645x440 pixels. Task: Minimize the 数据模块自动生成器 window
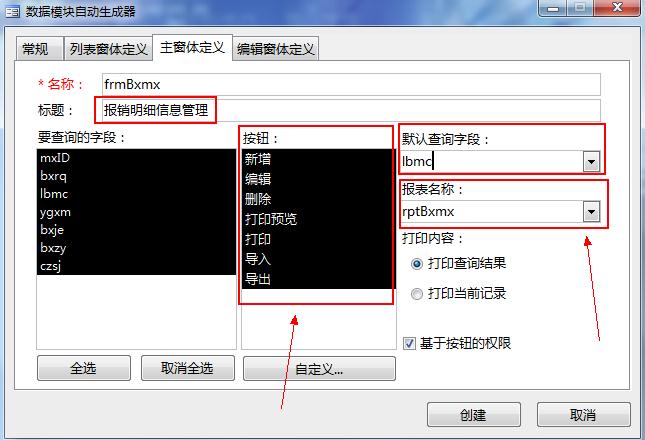pyautogui.click(x=552, y=8)
